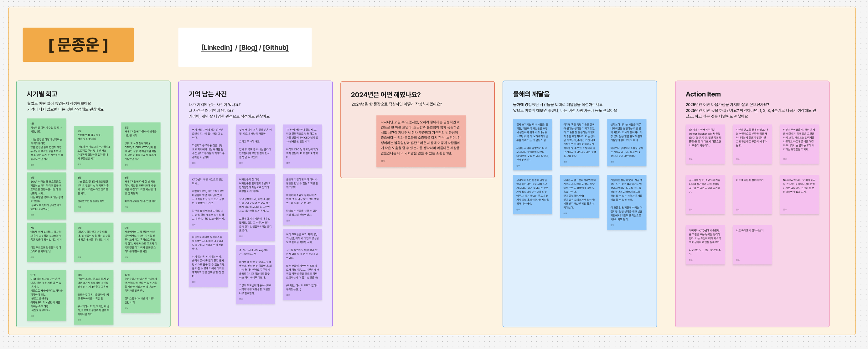Select the green 1월 sticky note
This screenshot has height=349, width=868.
pyautogui.click(x=46, y=143)
